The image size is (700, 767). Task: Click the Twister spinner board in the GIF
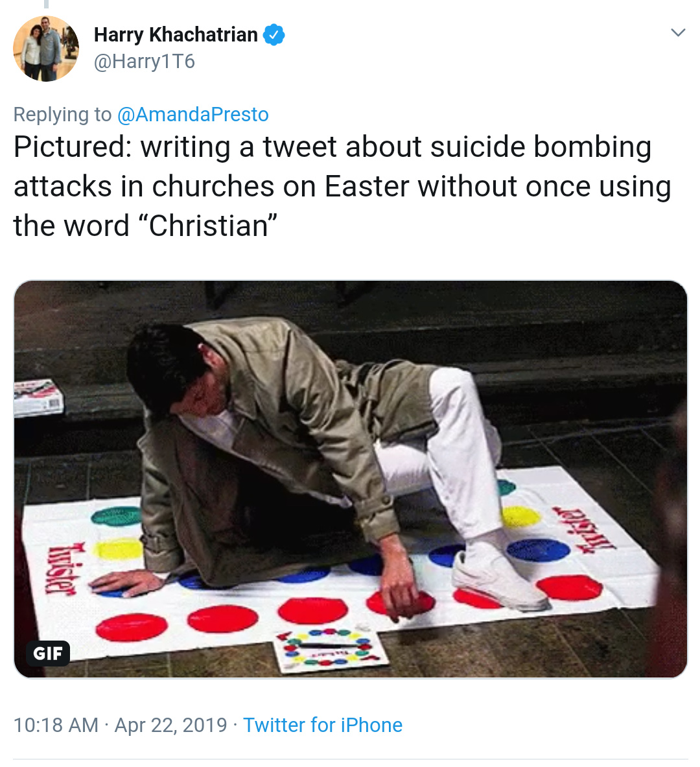coord(330,649)
